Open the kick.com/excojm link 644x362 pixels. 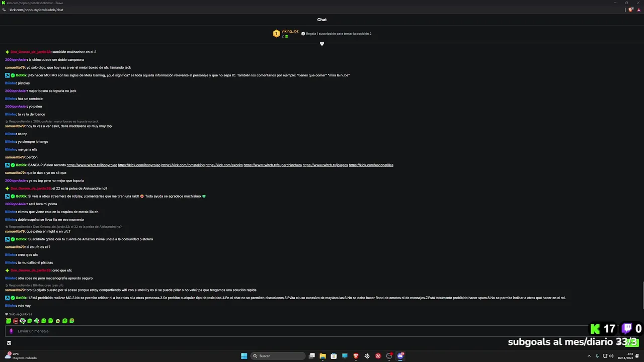point(224,165)
